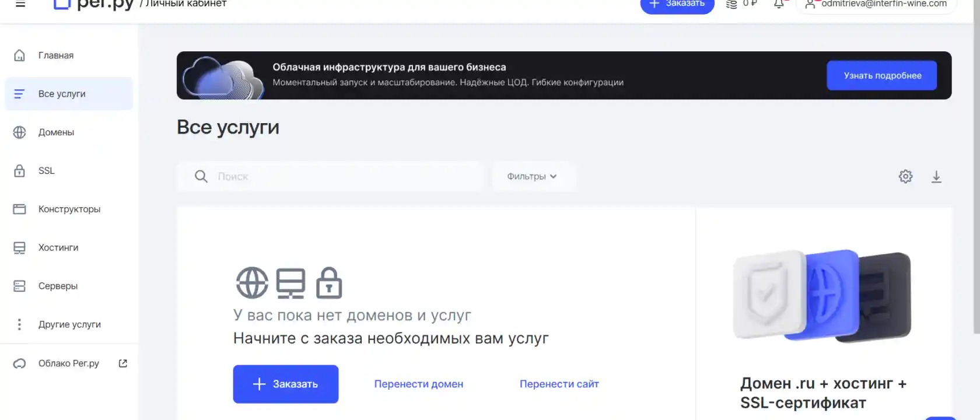Click Перенести сайт link
Viewport: 980px width, 420px height.
(x=559, y=384)
